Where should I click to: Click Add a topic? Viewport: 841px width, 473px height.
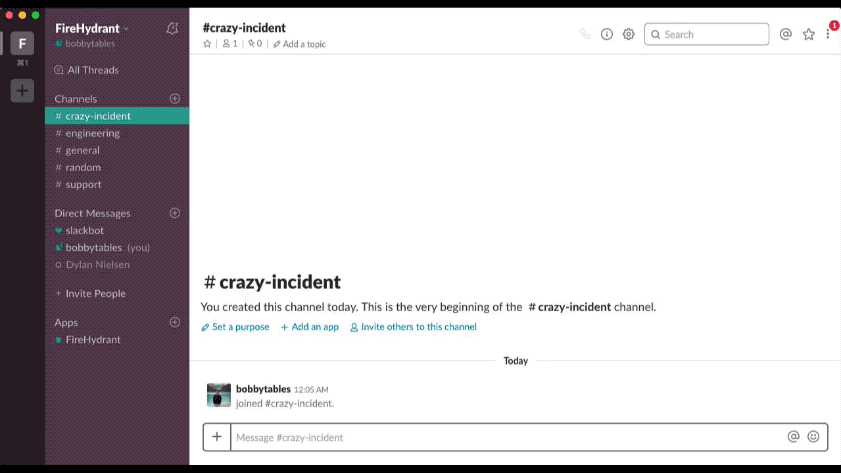click(x=299, y=44)
